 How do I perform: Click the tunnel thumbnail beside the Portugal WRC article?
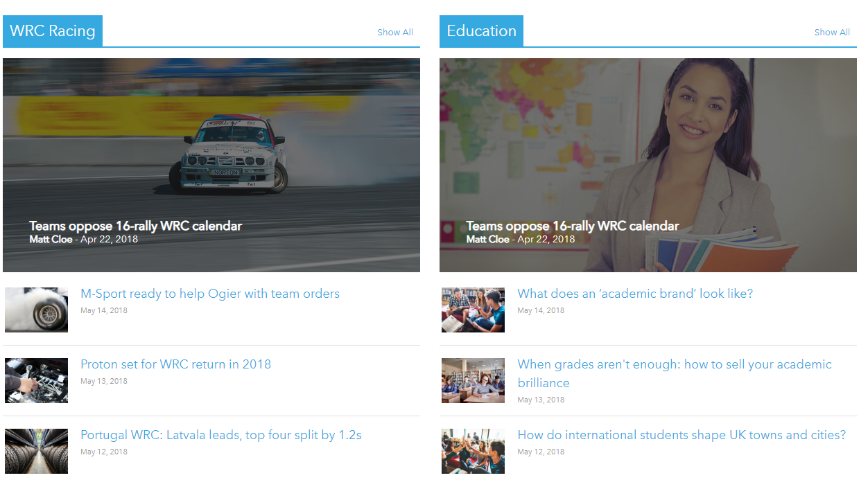click(x=36, y=451)
